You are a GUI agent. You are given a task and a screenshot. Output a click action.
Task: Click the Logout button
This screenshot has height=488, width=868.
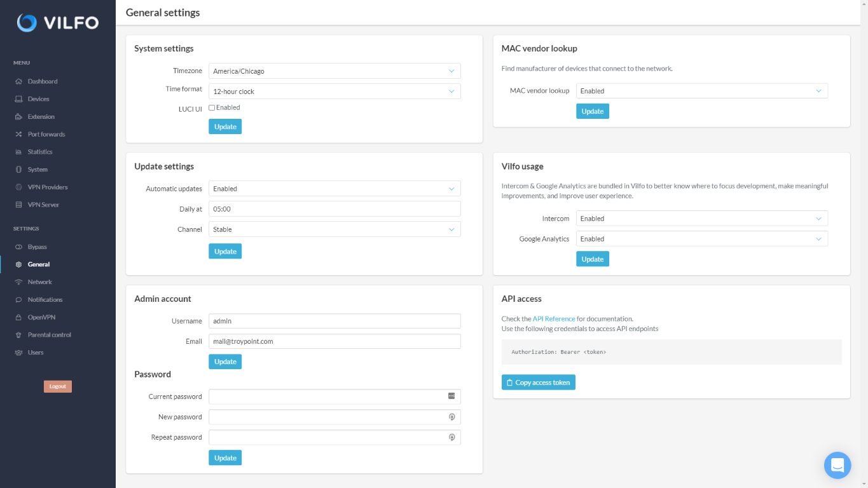(58, 386)
